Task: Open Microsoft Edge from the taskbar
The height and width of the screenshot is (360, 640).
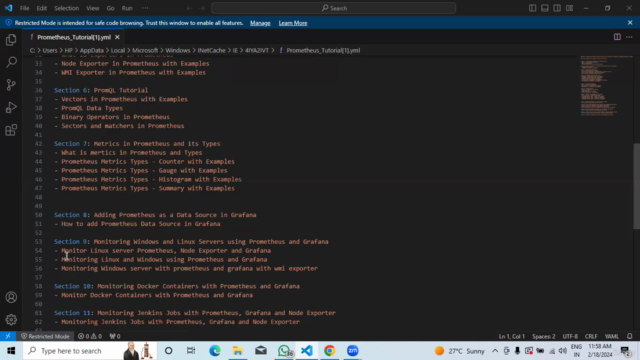Action: [215, 351]
